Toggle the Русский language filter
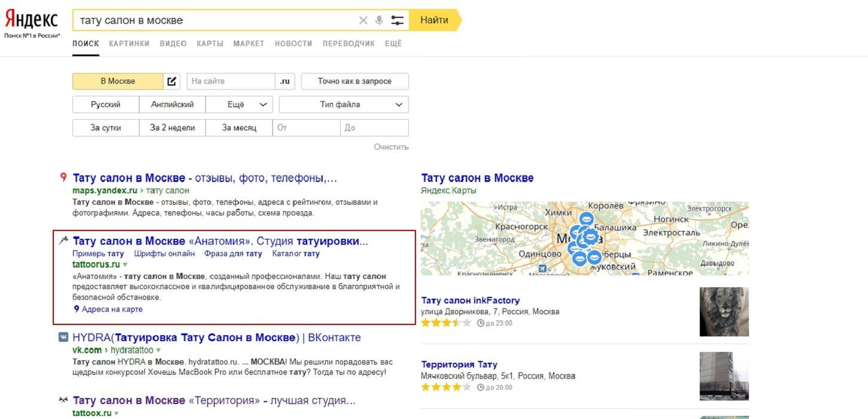The height and width of the screenshot is (419, 868). coord(105,105)
